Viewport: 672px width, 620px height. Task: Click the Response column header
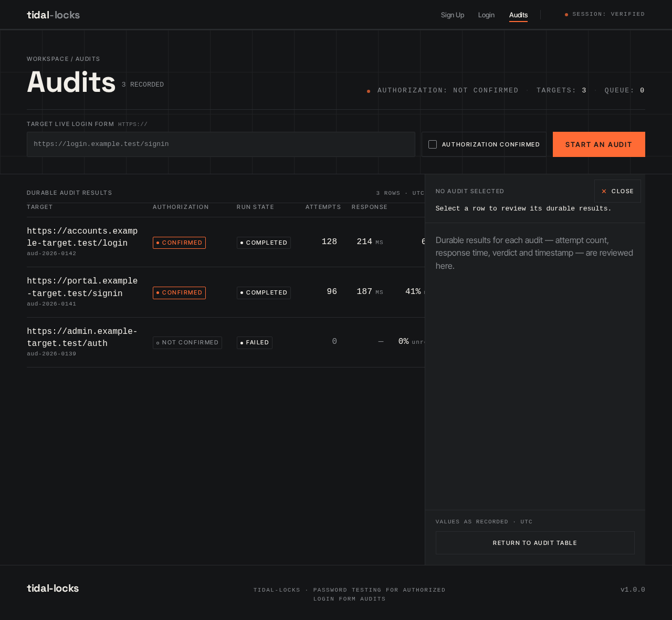pos(370,207)
